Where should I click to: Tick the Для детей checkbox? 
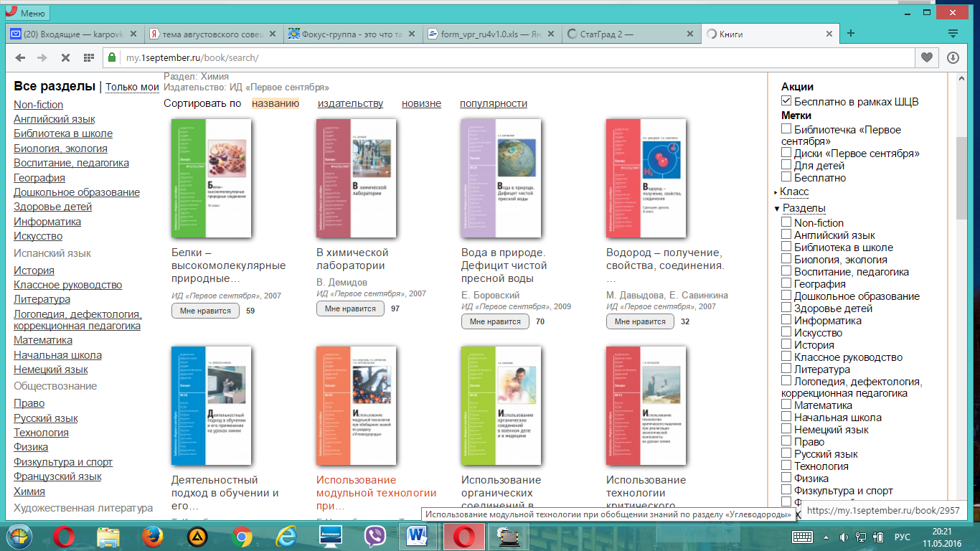tap(786, 165)
